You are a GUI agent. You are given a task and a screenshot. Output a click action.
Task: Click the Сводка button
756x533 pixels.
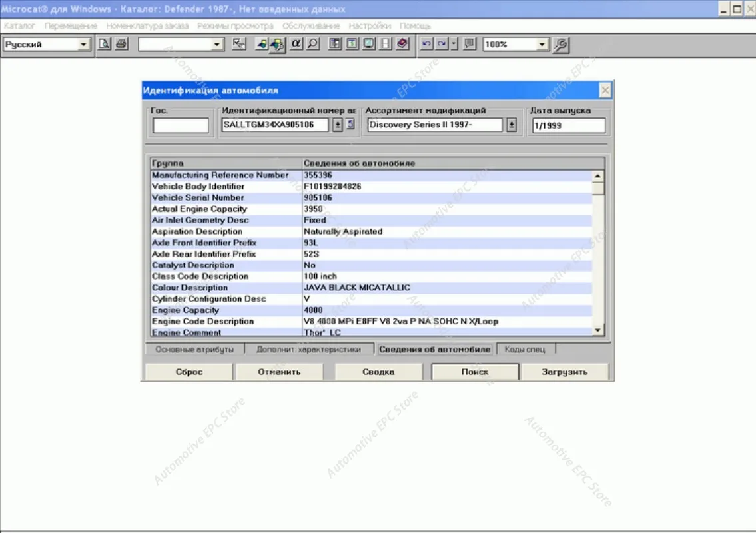(378, 372)
